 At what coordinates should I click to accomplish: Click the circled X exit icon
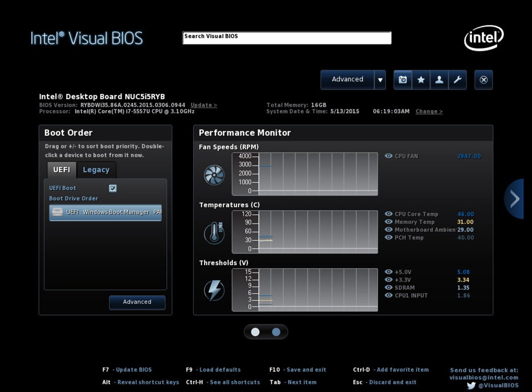coord(483,80)
